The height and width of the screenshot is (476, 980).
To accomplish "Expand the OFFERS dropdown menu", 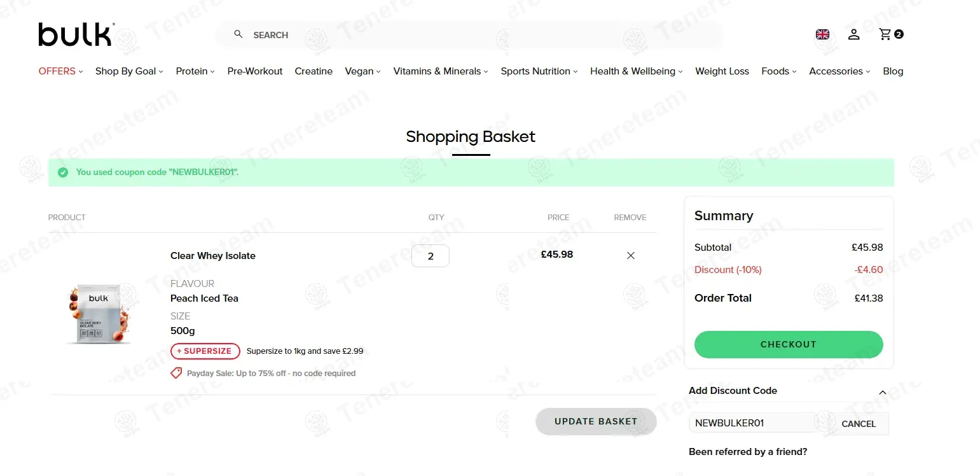I will pyautogui.click(x=60, y=71).
